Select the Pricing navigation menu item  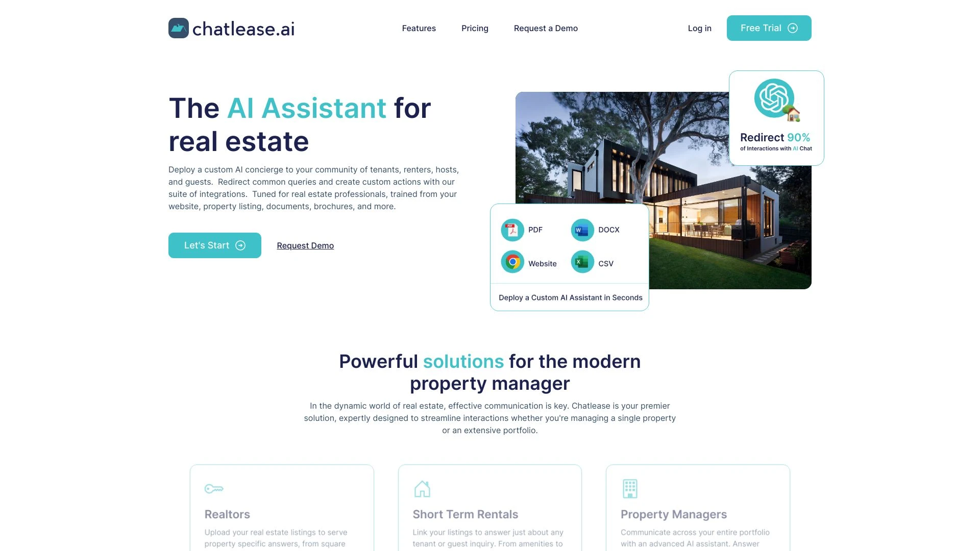pos(475,28)
